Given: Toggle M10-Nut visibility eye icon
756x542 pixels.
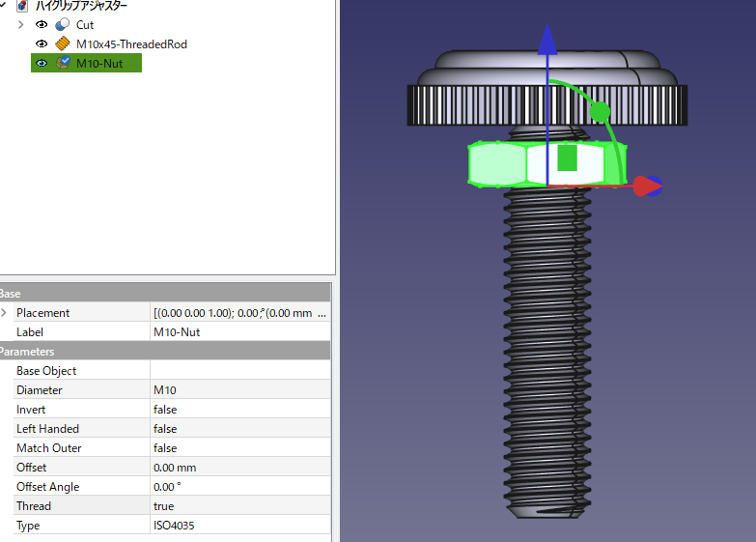Looking at the screenshot, I should tap(42, 64).
